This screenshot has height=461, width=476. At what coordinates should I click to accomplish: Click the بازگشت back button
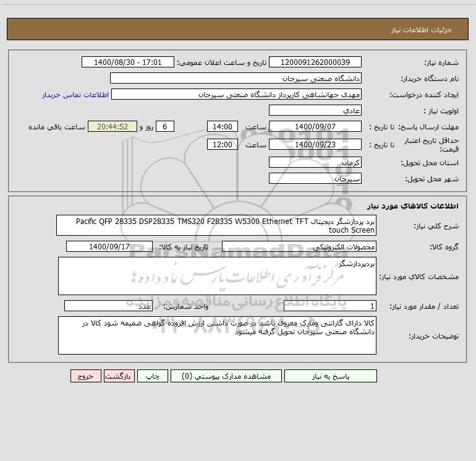coord(119,376)
